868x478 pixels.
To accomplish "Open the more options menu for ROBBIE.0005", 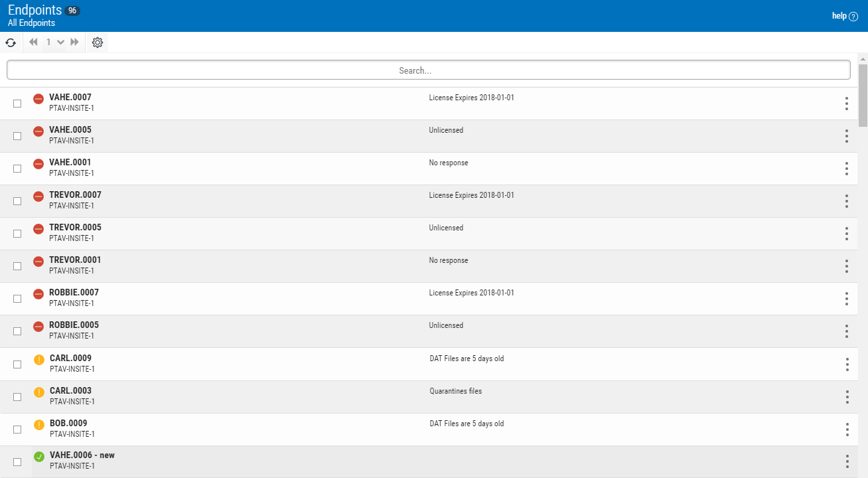I will [846, 331].
